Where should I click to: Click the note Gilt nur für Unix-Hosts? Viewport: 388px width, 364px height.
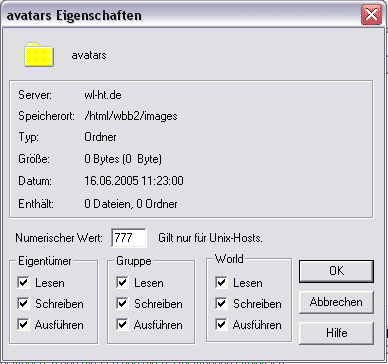210,238
